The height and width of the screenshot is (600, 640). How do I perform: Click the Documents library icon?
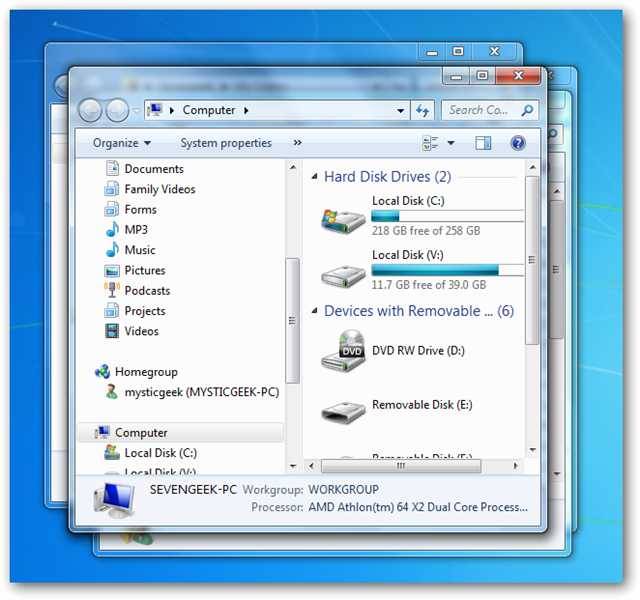(112, 168)
